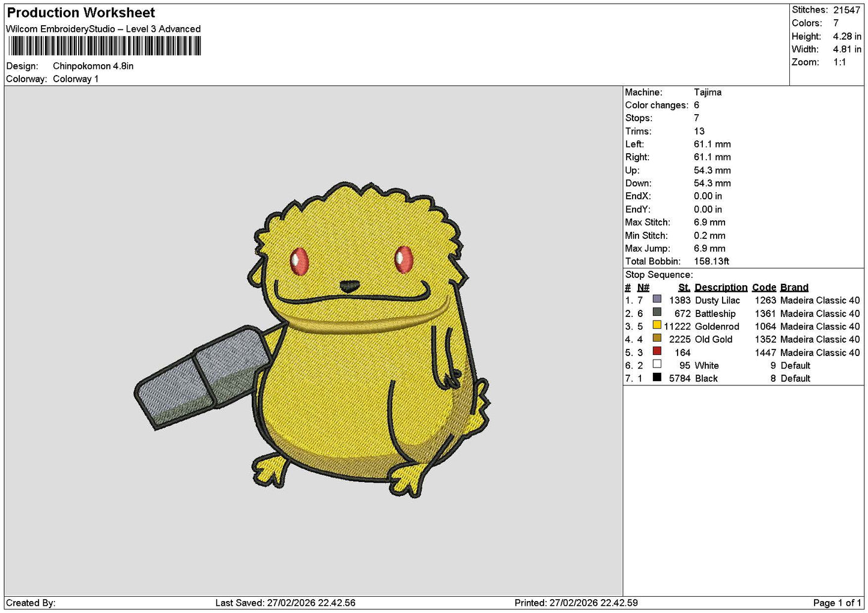Click the Colors value 7
The width and height of the screenshot is (868, 613).
coord(836,23)
